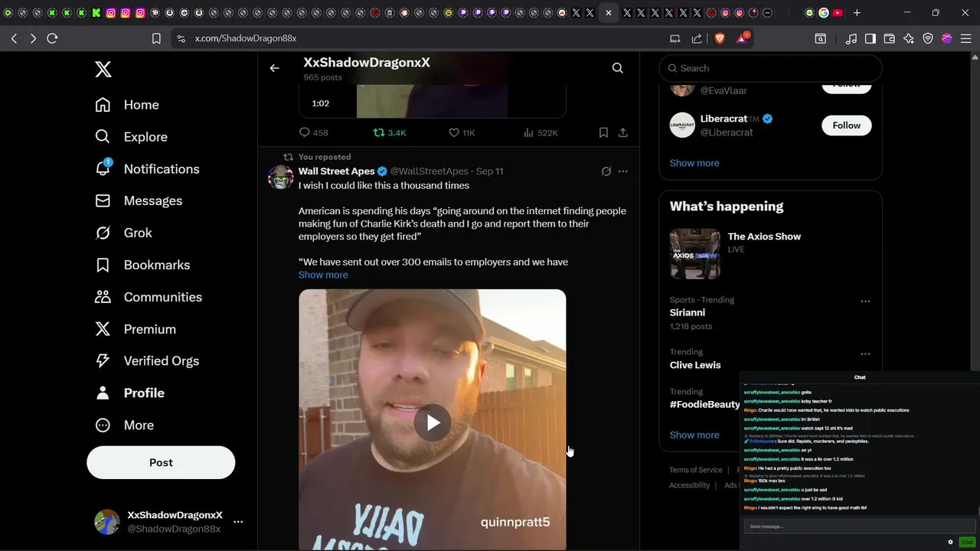This screenshot has width=980, height=551.
Task: Open Notifications with one unread
Action: [x=147, y=169]
